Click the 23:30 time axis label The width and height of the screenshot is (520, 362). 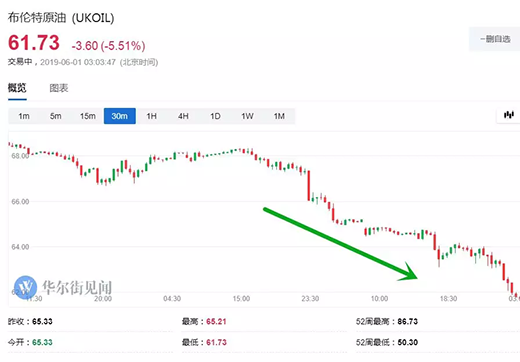310,298
